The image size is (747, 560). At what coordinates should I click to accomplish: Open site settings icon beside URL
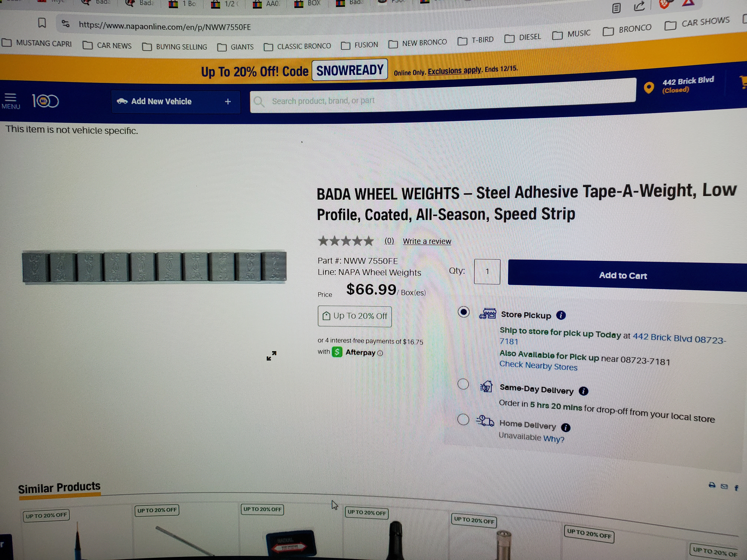(x=66, y=24)
